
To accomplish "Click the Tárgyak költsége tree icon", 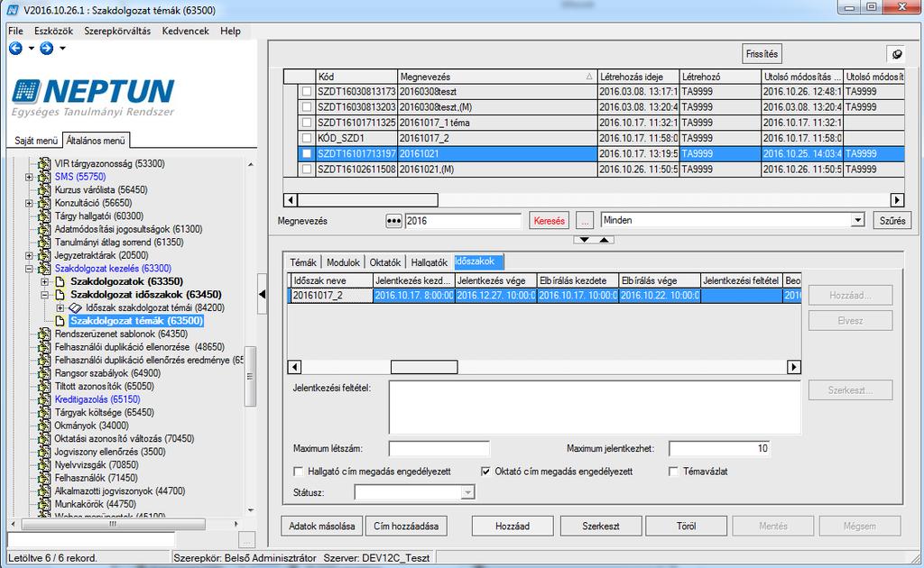I will [44, 413].
